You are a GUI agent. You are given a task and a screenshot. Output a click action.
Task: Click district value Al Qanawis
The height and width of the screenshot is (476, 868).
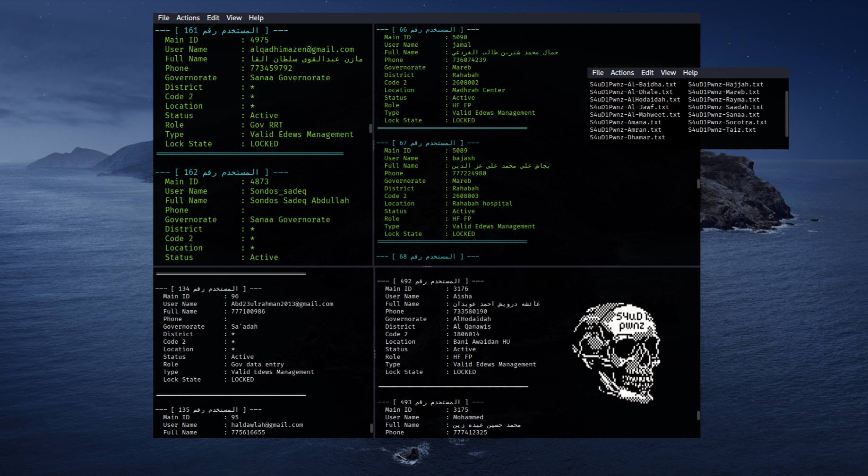point(472,327)
